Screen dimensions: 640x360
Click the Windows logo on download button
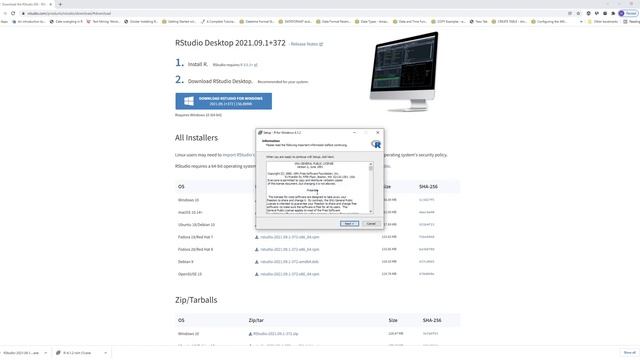pyautogui.click(x=189, y=101)
